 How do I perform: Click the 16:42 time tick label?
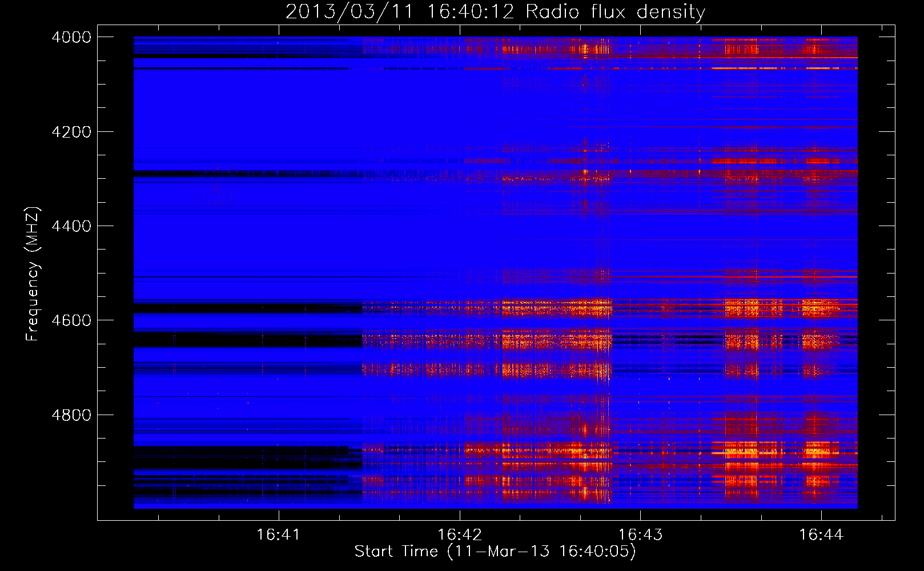[x=460, y=534]
